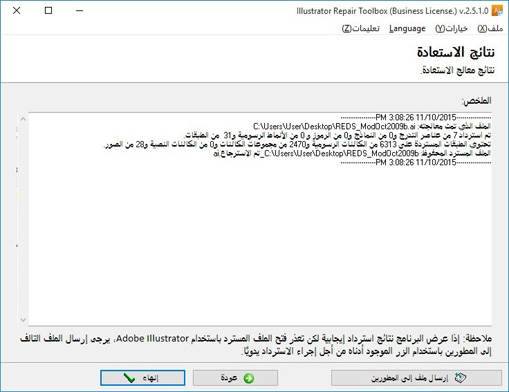Click the last timestamp line in the log
The image size is (509, 392).
(416, 162)
